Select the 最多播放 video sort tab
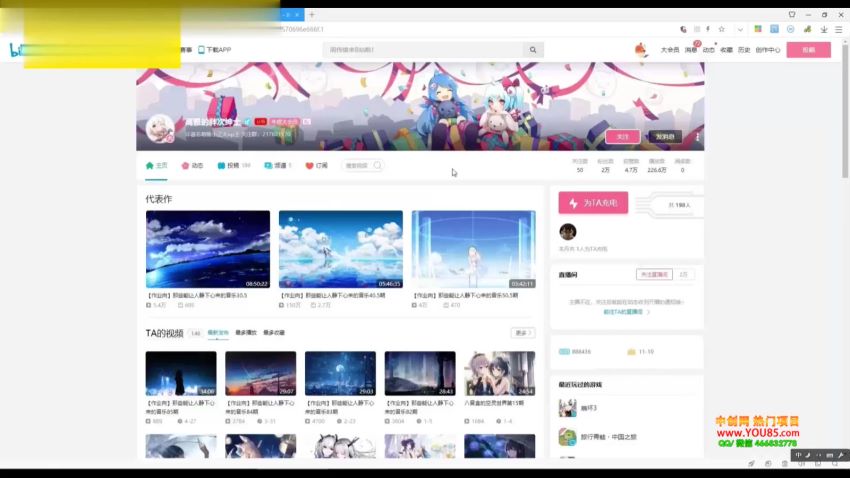This screenshot has height=478, width=850. [246, 333]
